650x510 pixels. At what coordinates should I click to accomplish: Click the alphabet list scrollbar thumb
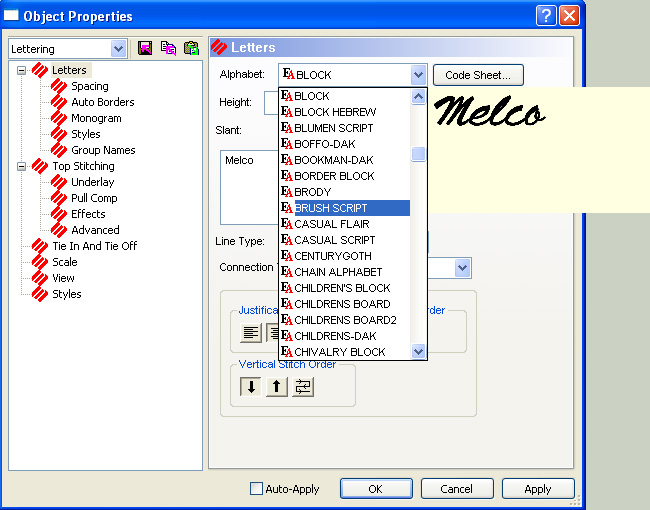click(418, 154)
